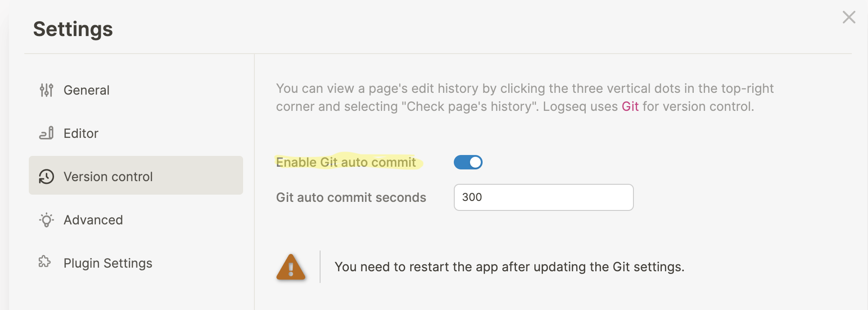
Task: Click the close X icon of Settings
Action: click(849, 17)
